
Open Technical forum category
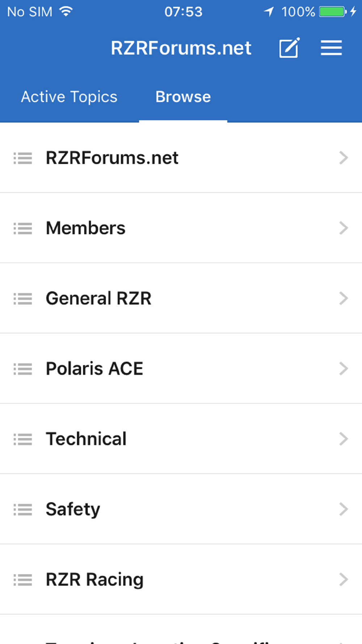coord(181,439)
